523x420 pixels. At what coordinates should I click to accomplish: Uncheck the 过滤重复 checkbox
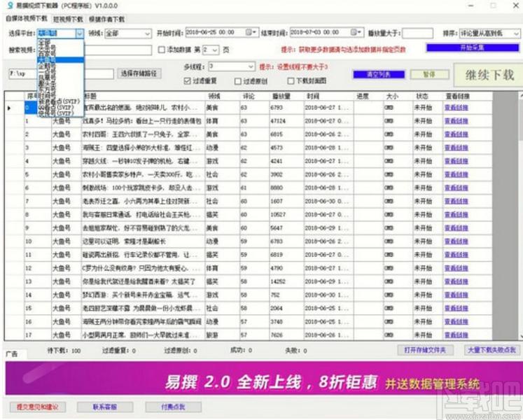(x=187, y=80)
